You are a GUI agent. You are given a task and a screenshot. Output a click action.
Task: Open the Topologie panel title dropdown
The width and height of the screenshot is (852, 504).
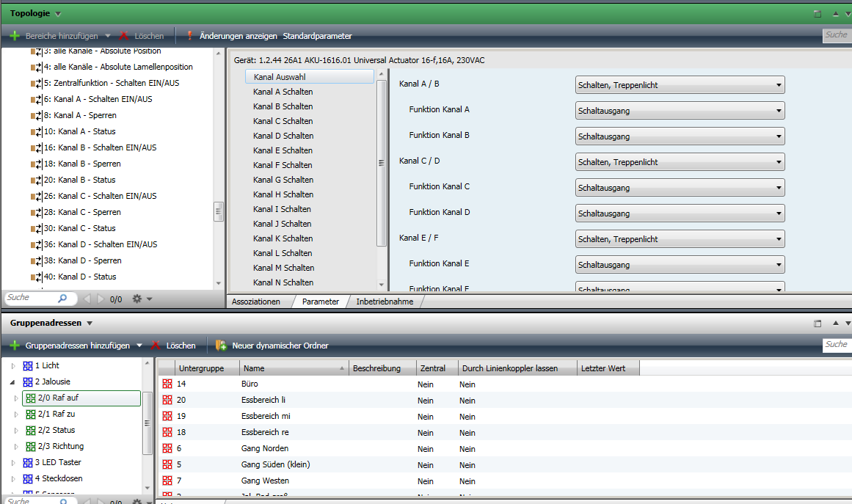58,14
